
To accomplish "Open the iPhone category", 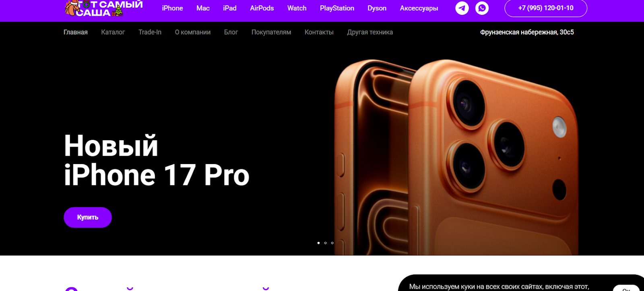I will (x=172, y=8).
